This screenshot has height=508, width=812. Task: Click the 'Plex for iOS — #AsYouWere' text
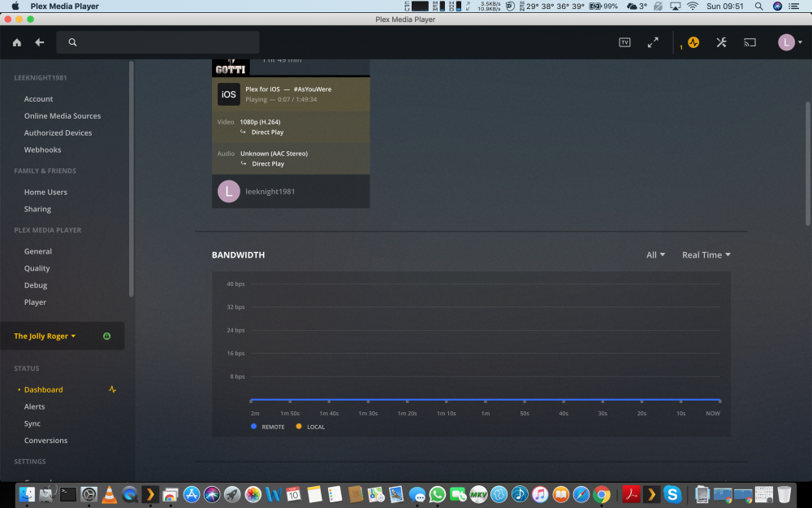coord(288,89)
